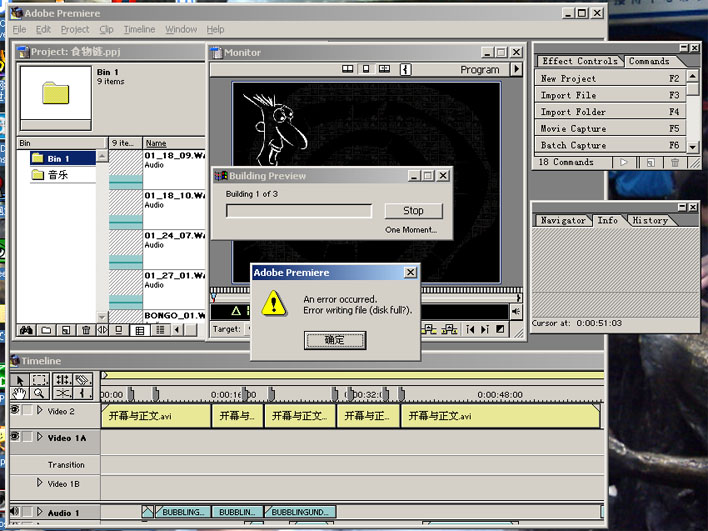The height and width of the screenshot is (531, 708).
Task: Select the In Point tool
Action: [83, 394]
